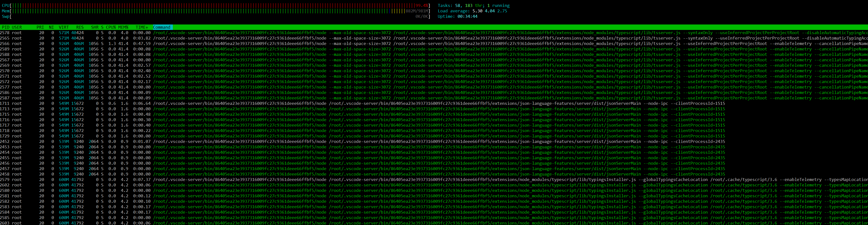The image size is (868, 225).
Task: Sort by the RES column header
Action: [x=80, y=27]
